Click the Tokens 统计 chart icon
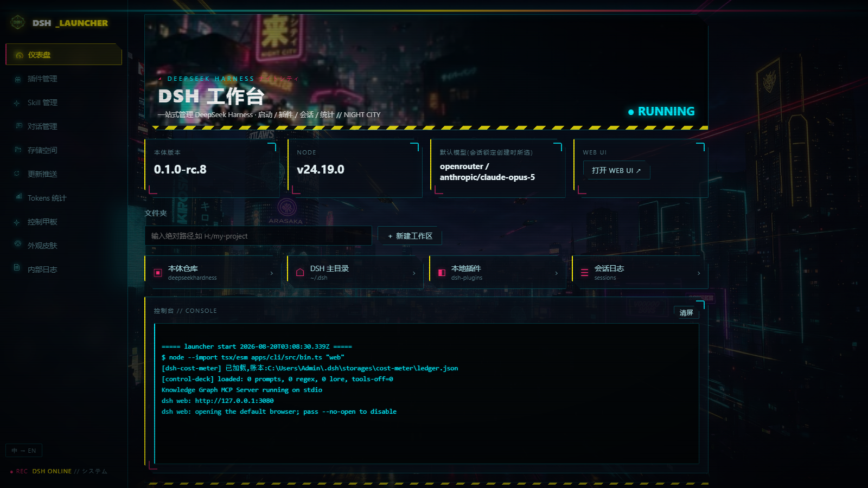Image resolution: width=868 pixels, height=488 pixels. 18,197
